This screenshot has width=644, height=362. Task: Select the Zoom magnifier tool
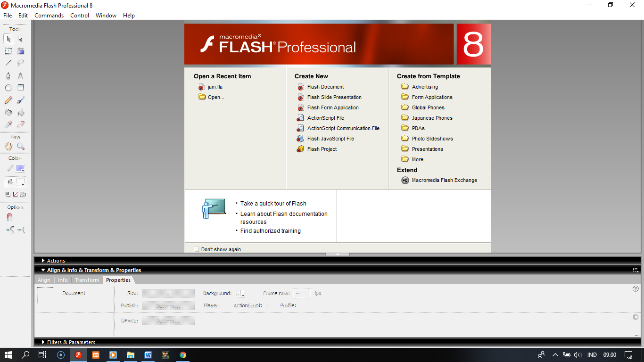[21, 146]
